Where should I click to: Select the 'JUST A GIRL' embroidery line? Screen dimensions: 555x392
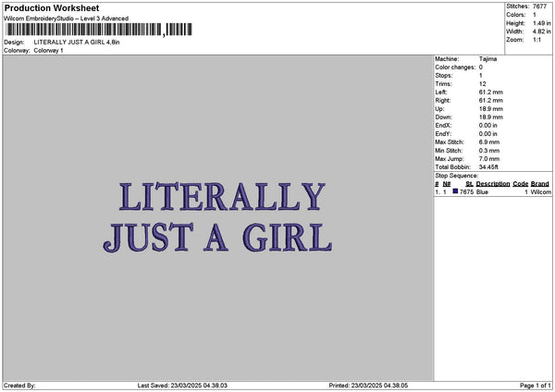[217, 236]
